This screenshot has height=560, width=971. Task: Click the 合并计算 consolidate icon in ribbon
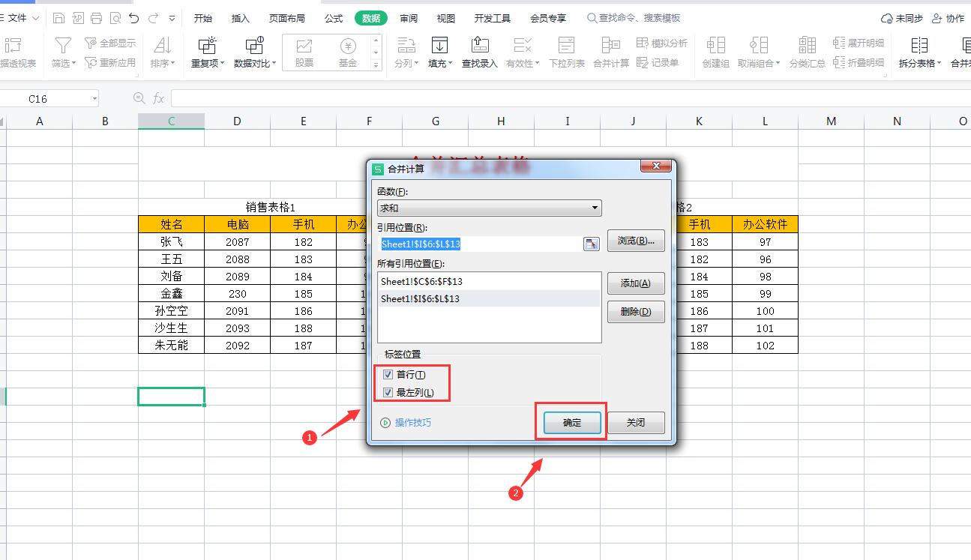tap(611, 46)
